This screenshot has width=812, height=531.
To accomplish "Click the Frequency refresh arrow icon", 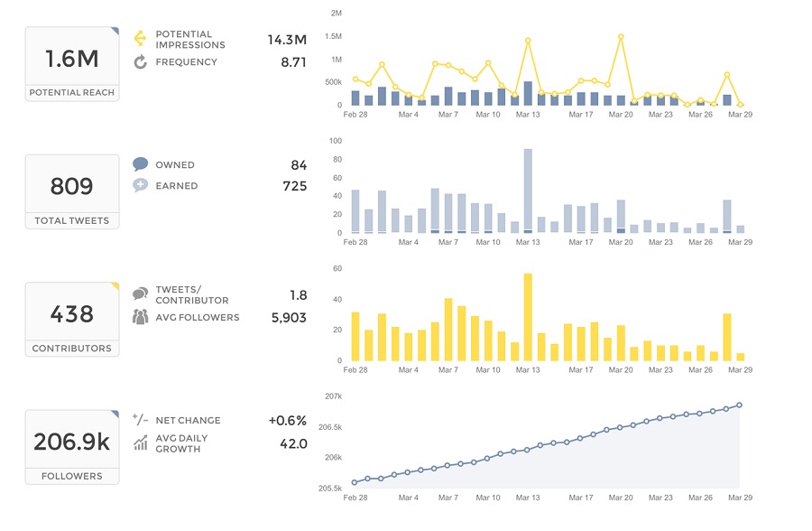I will tap(141, 62).
